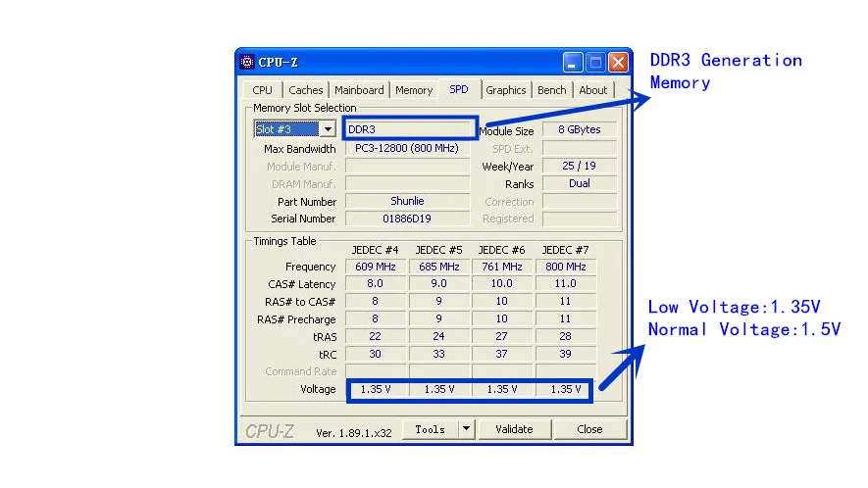This screenshot has width=868, height=488.
Task: Click the 25 / 19 week/year value
Action: (580, 166)
